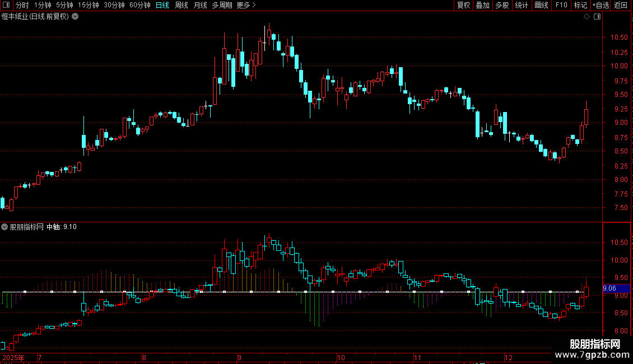Open F10 company info
This screenshot has width=633, height=364.
click(x=561, y=5)
